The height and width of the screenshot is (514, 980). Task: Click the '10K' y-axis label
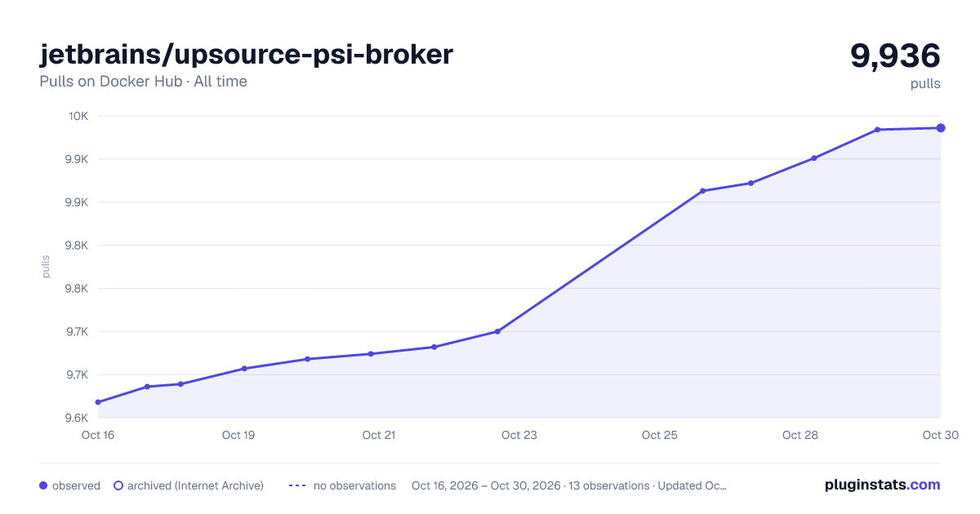78,116
